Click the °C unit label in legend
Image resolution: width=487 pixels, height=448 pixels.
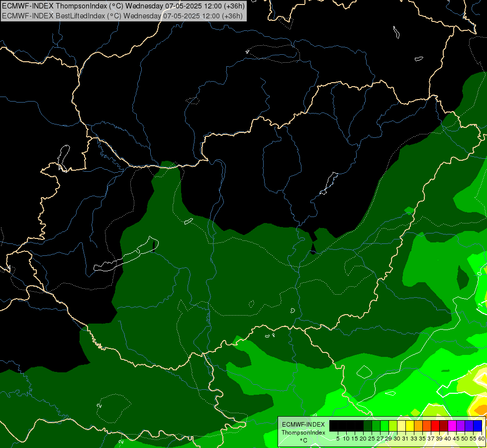[x=304, y=441]
